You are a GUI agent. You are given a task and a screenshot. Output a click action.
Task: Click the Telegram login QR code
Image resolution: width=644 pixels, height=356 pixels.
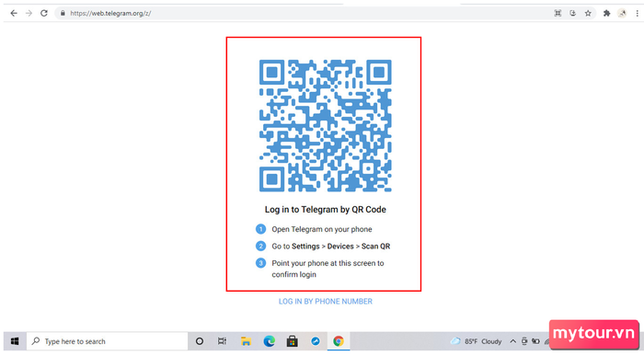click(326, 126)
